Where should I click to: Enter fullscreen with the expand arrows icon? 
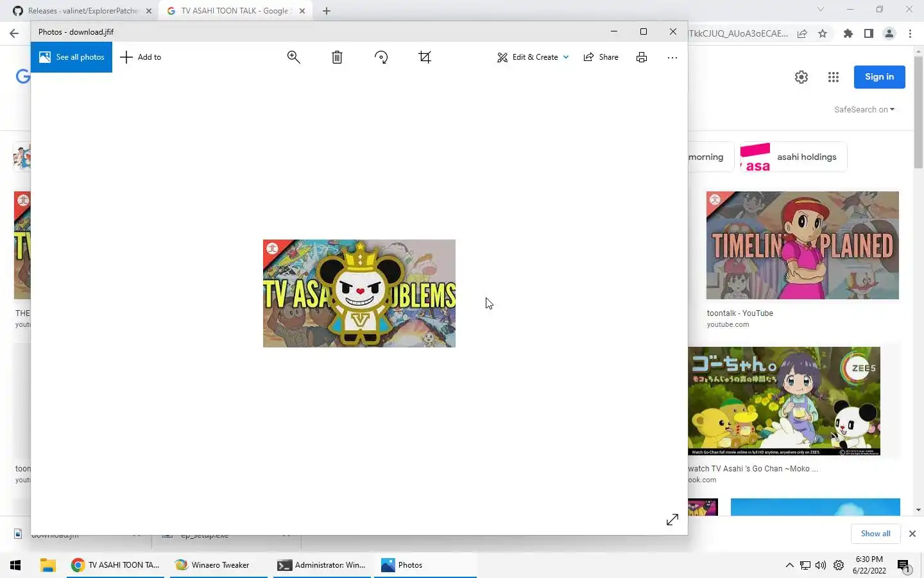point(672,520)
